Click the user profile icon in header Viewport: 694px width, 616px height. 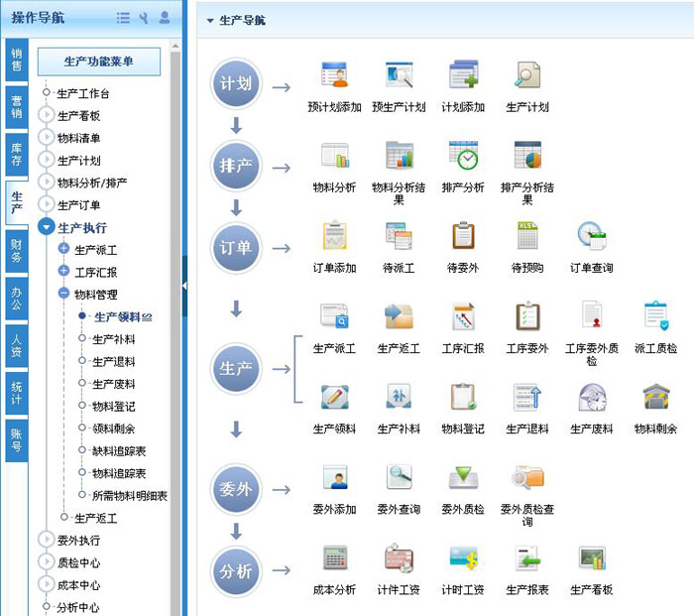tap(164, 18)
